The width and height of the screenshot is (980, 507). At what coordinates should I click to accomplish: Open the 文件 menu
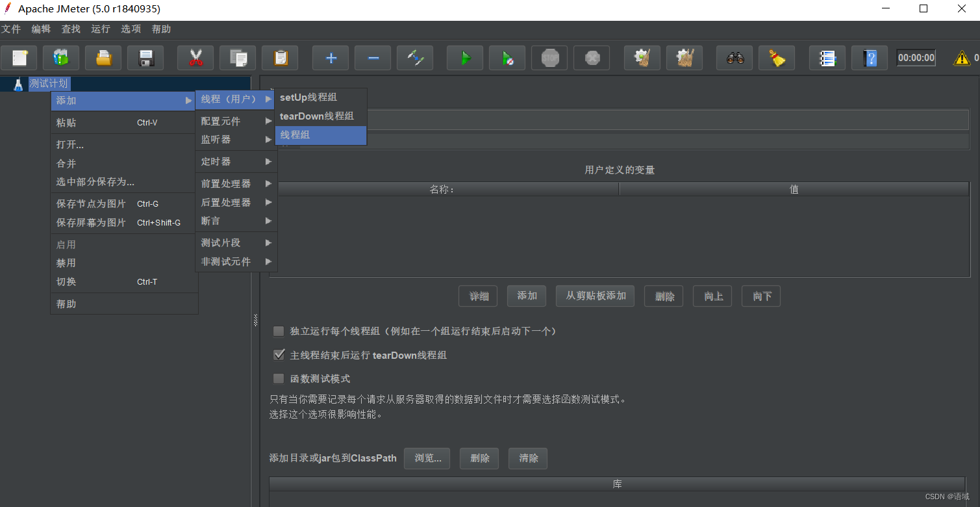[11, 29]
